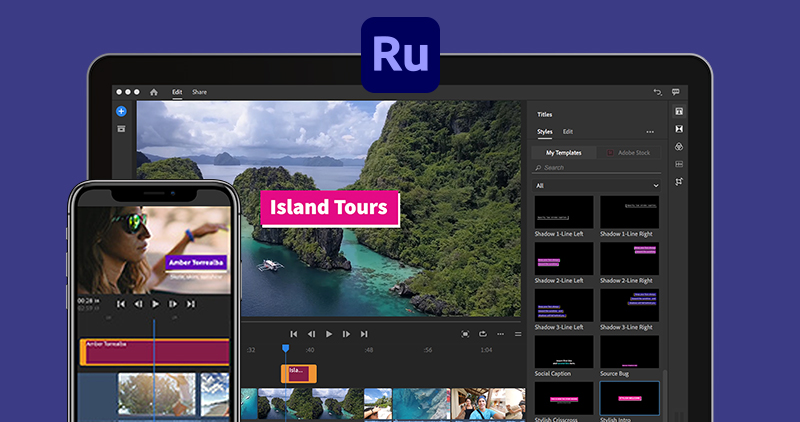Step forward one frame on the phone app
The height and width of the screenshot is (422, 800).
(173, 304)
